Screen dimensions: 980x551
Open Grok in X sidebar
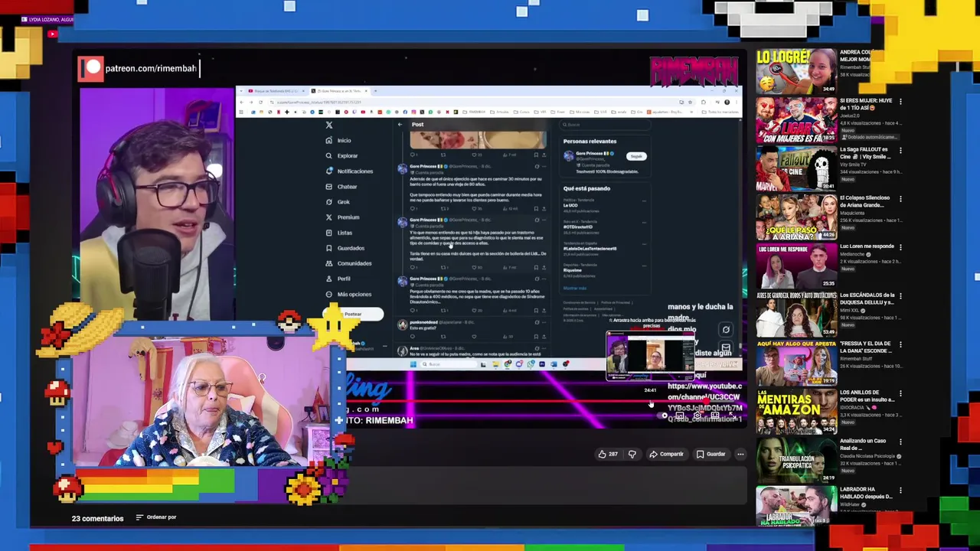point(338,201)
